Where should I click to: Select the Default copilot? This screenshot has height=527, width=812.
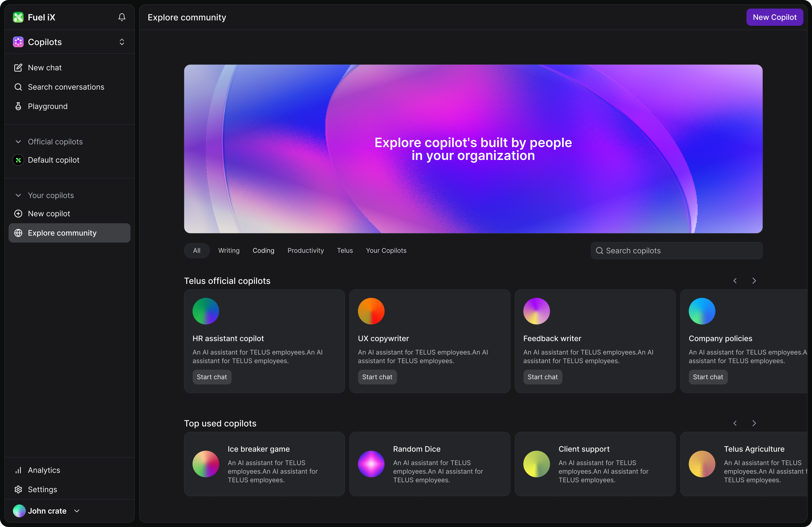click(x=70, y=160)
